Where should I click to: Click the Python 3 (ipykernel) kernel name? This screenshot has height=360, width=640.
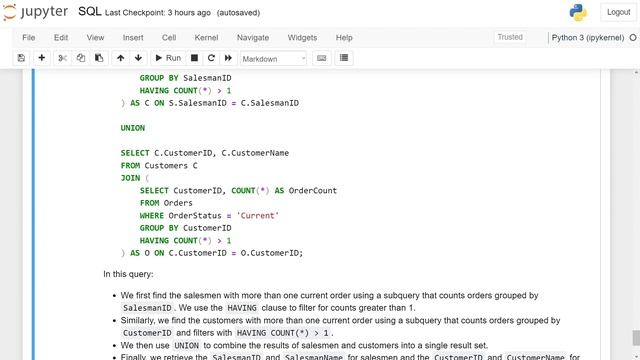(588, 38)
